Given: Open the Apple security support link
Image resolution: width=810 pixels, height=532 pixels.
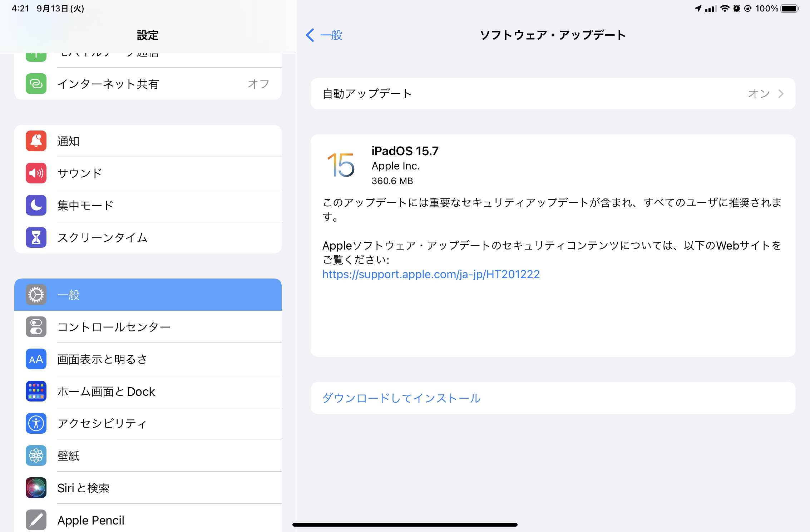Looking at the screenshot, I should (431, 274).
